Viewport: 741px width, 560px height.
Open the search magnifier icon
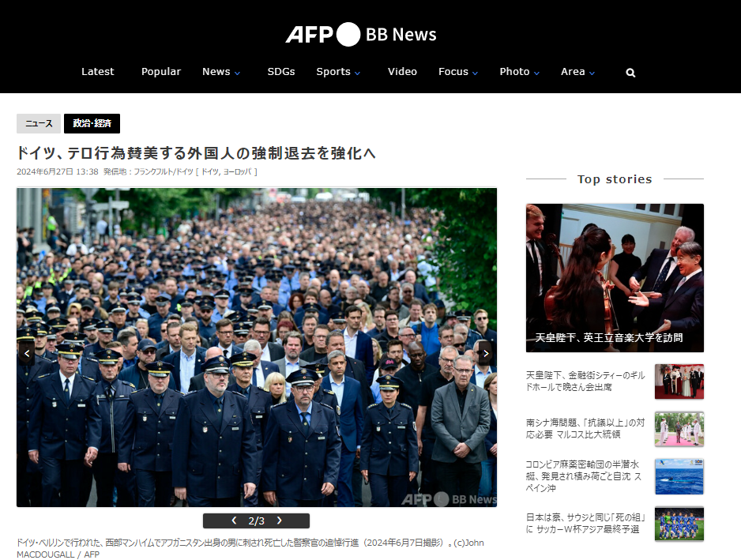(630, 73)
